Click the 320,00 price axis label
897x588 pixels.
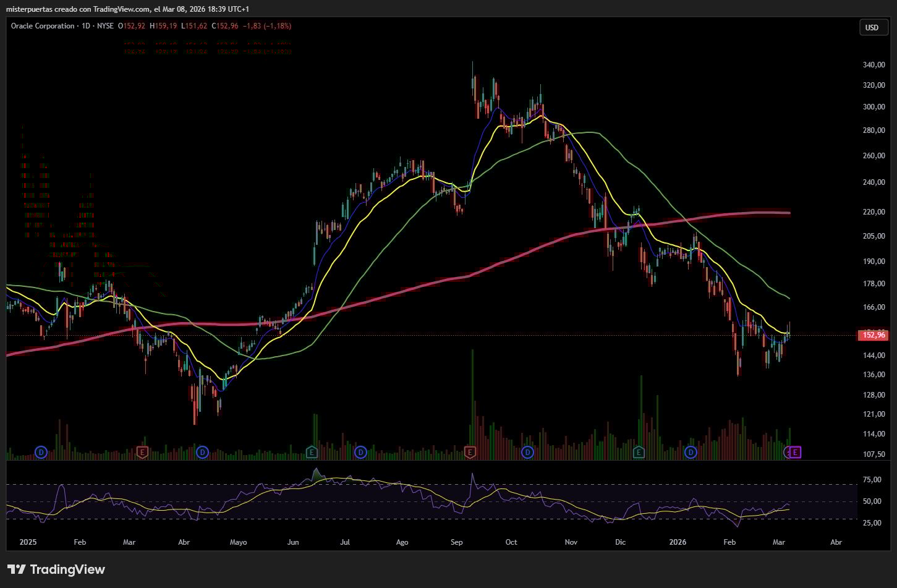(874, 85)
